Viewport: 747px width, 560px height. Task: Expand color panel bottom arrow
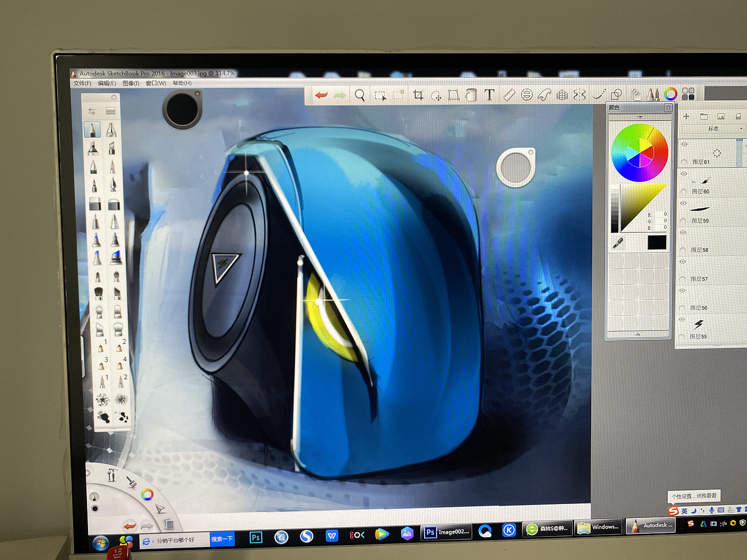(x=638, y=334)
